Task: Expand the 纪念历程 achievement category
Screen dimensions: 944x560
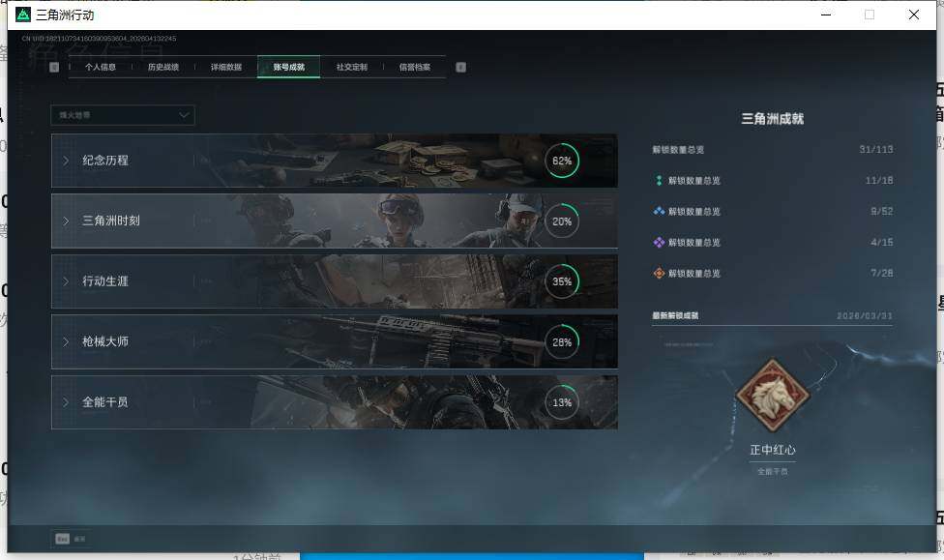Action: tap(334, 161)
